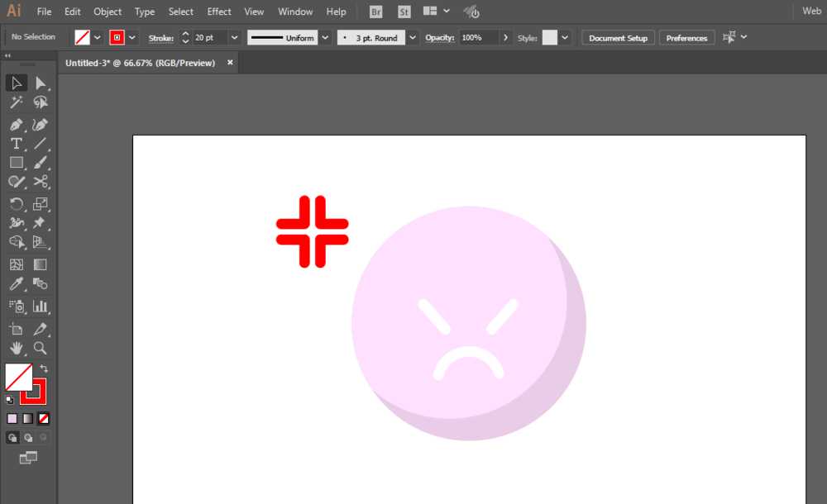Open the 3 pt. Round brush dropdown

(413, 37)
